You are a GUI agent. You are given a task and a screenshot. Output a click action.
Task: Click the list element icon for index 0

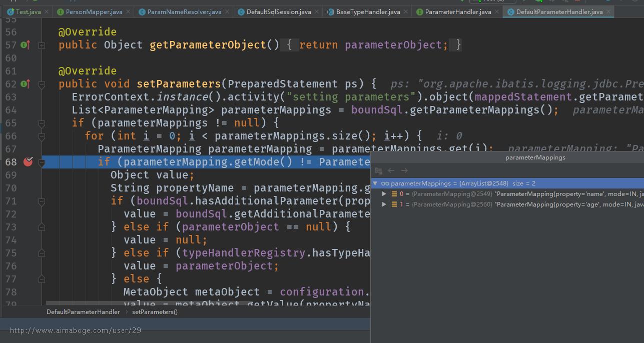click(x=394, y=194)
